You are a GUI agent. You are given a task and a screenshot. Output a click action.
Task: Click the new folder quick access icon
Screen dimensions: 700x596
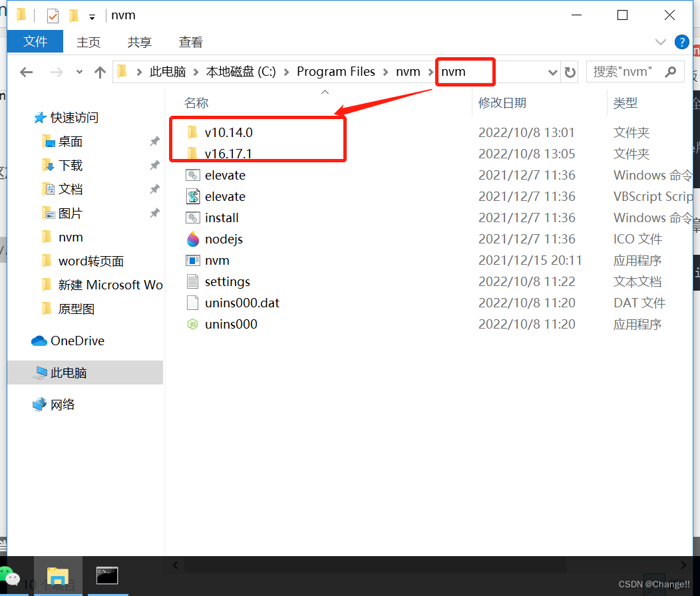74,15
